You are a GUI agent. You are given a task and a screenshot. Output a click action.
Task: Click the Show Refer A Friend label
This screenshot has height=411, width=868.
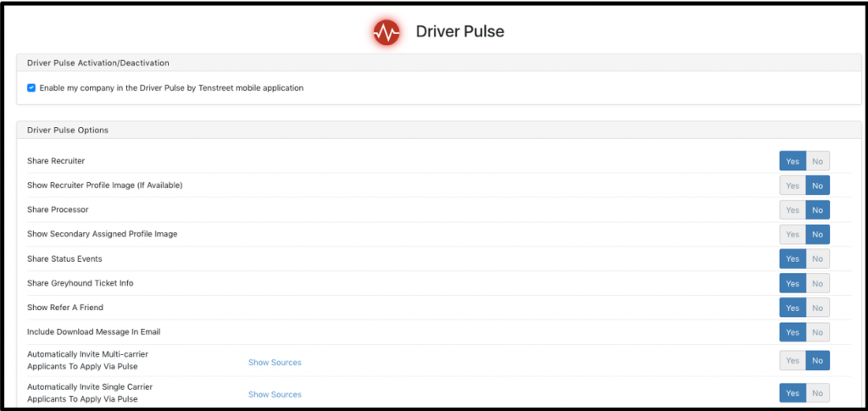65,308
